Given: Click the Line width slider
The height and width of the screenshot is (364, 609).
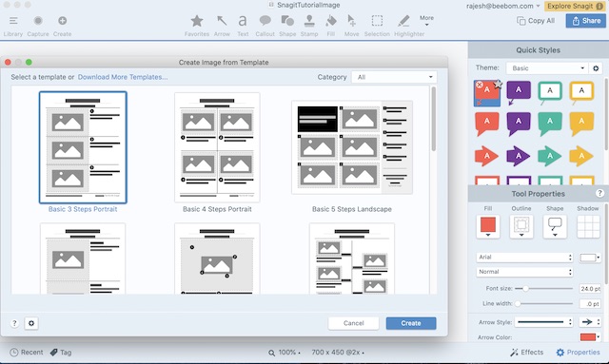Looking at the screenshot, I should point(543,303).
